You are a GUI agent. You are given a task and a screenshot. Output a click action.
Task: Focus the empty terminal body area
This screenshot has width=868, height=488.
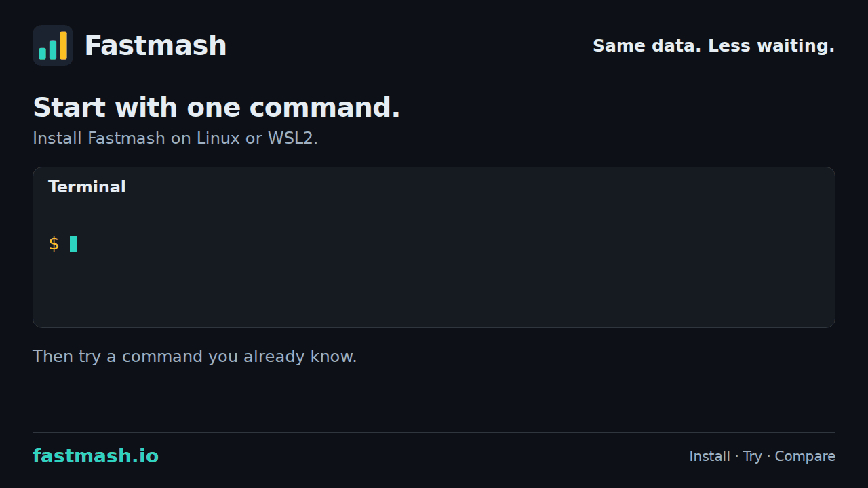434,267
